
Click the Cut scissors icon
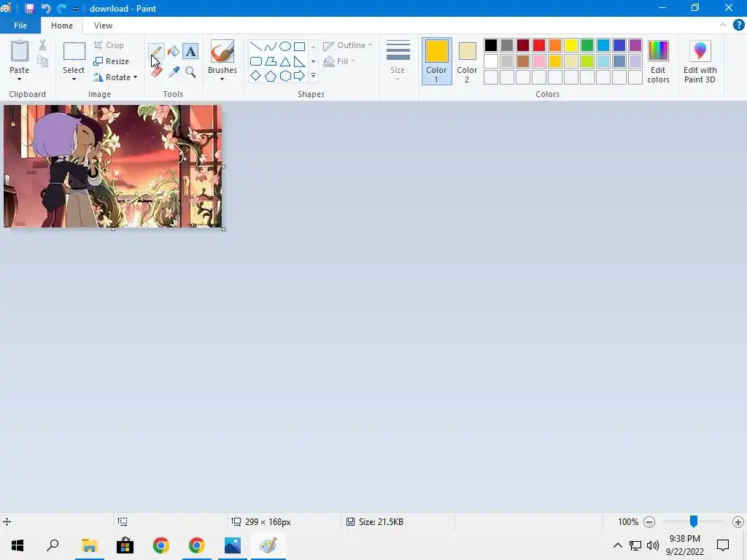coord(42,45)
